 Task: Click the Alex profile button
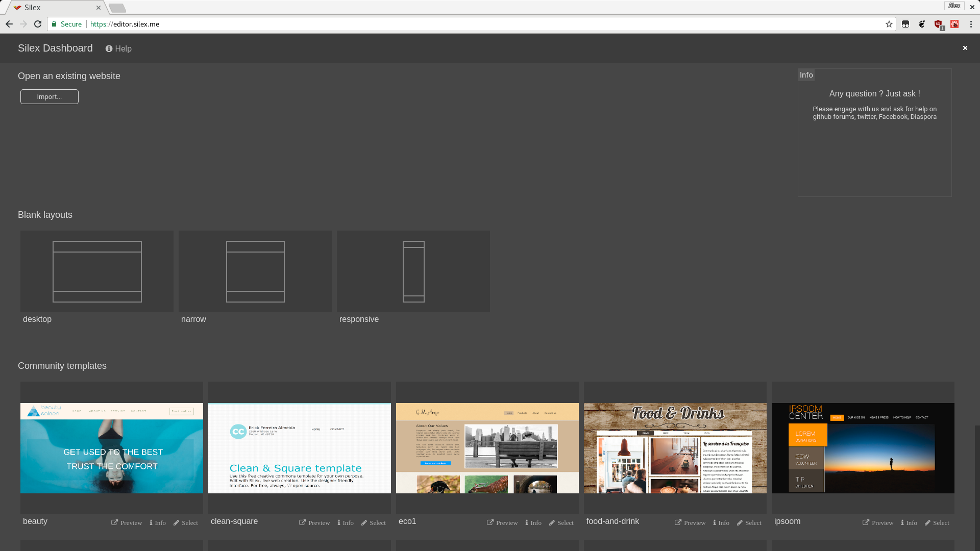[954, 6]
